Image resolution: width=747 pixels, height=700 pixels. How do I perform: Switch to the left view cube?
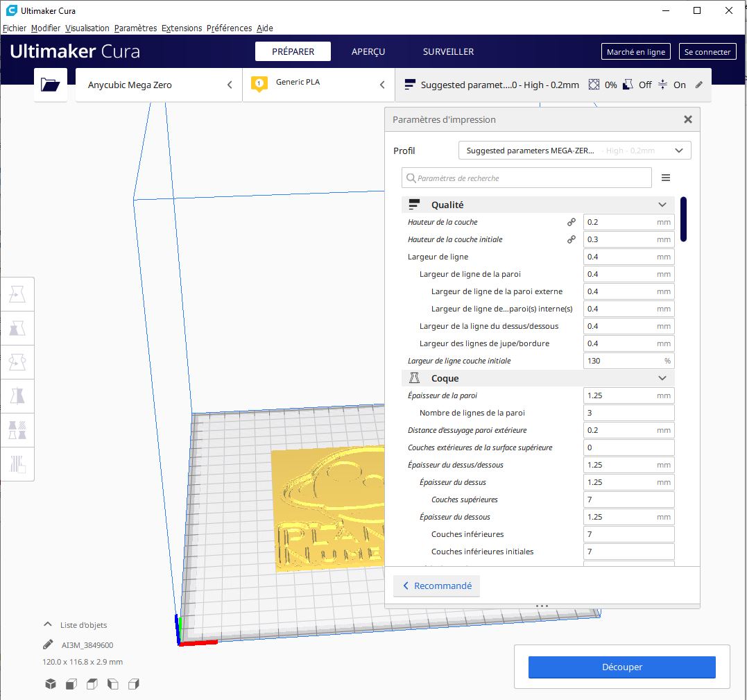click(x=113, y=684)
